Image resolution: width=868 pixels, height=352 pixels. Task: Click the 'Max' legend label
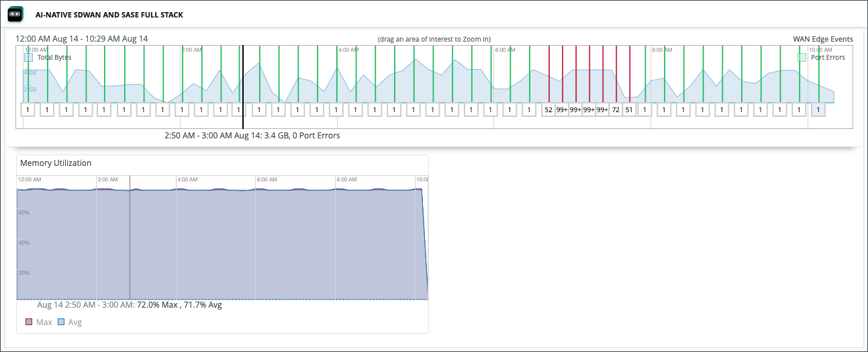click(x=44, y=322)
